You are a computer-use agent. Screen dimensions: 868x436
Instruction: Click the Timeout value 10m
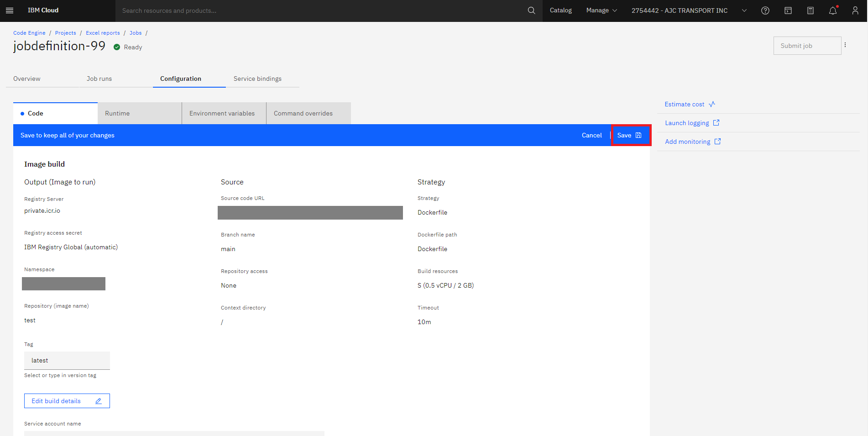click(424, 322)
